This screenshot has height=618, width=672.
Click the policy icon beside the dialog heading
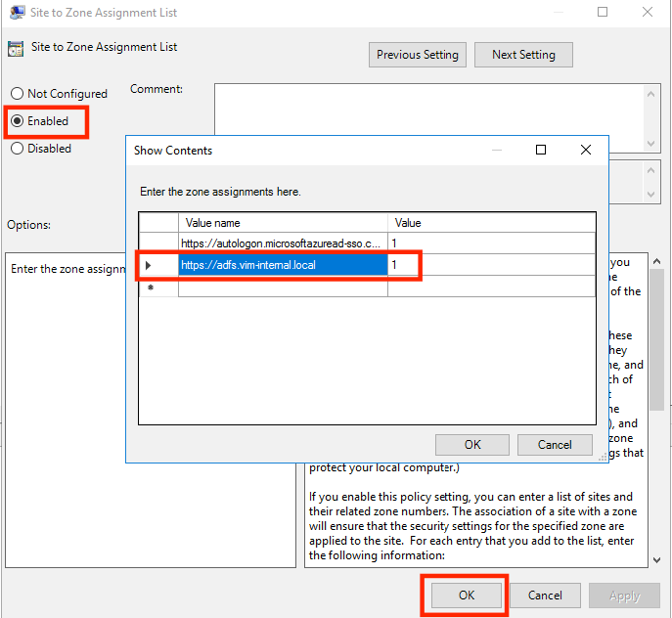tap(16, 49)
